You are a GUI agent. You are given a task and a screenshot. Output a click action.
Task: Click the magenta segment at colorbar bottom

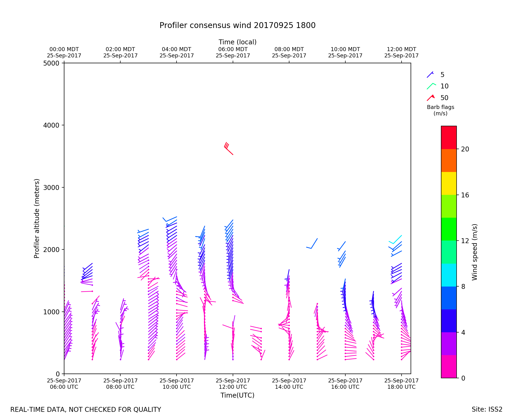click(449, 366)
